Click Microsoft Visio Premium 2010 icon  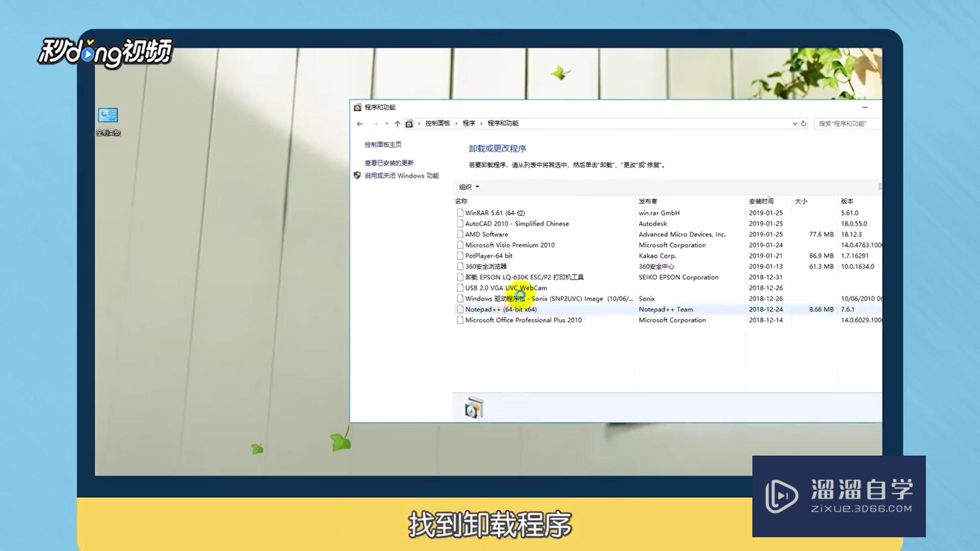(x=460, y=245)
